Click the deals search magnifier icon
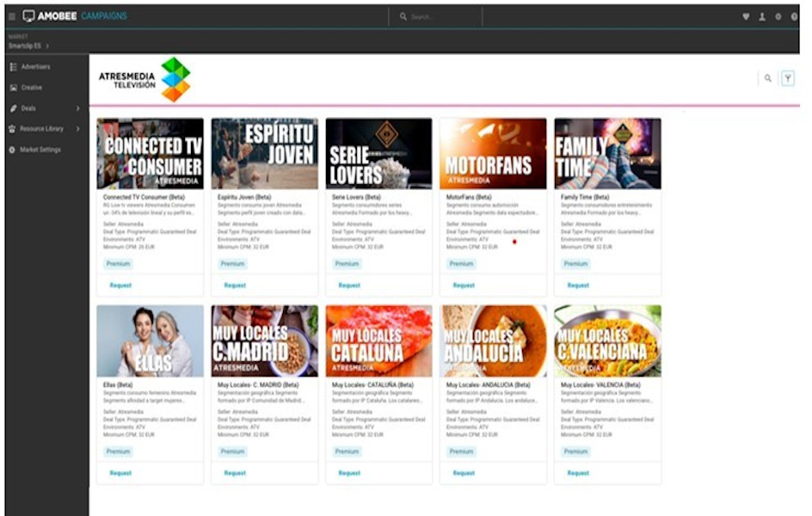The width and height of the screenshot is (812, 516). [768, 78]
